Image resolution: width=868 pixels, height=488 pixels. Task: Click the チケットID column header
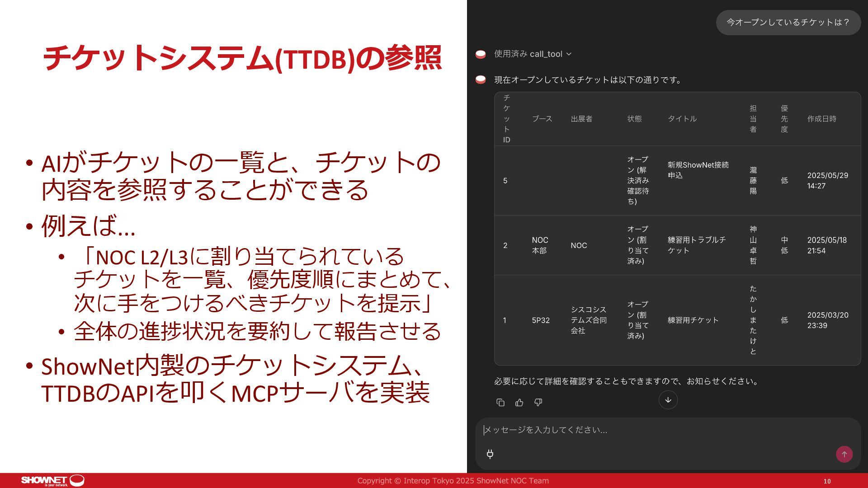[506, 119]
